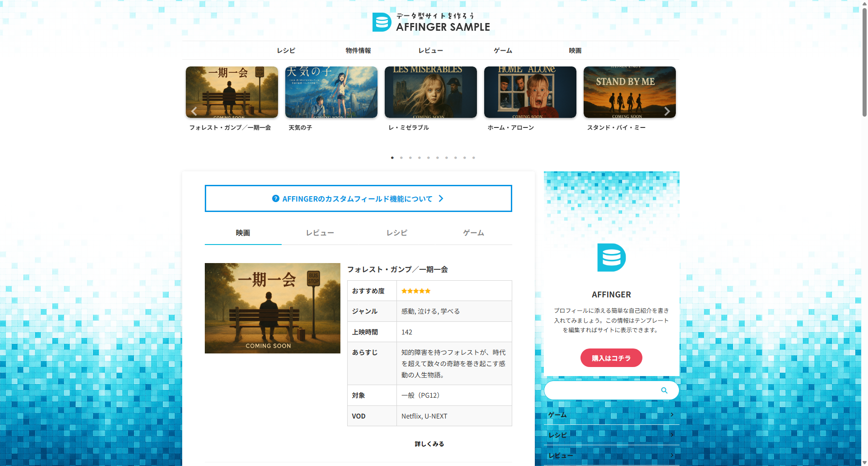Click the red 購入はコチラ button
The width and height of the screenshot is (868, 466).
(611, 358)
